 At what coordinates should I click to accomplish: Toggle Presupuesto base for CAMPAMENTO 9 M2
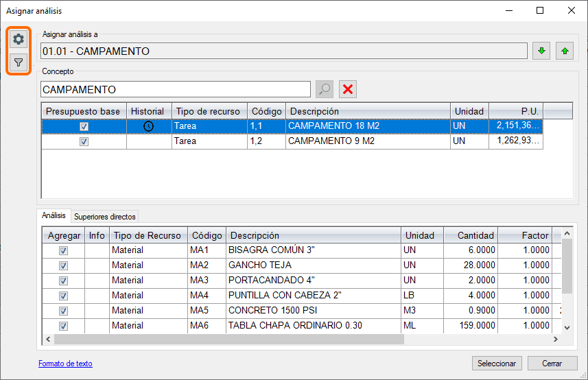coord(84,141)
